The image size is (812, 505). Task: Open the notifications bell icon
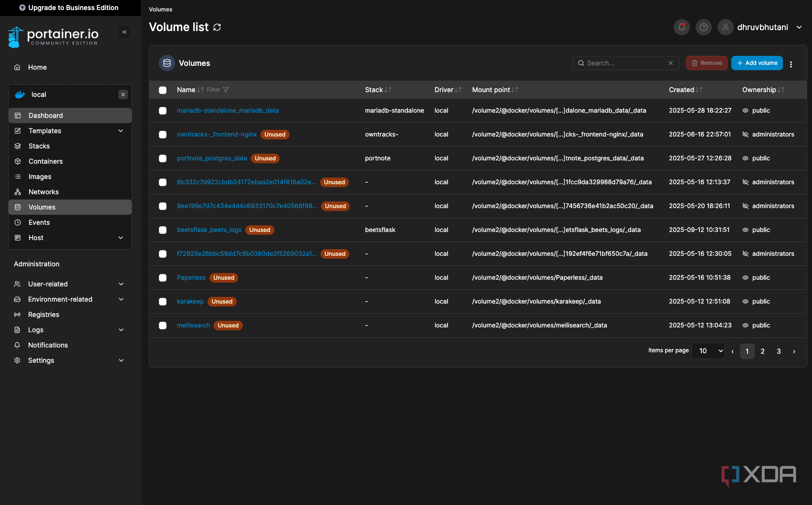[x=681, y=27]
